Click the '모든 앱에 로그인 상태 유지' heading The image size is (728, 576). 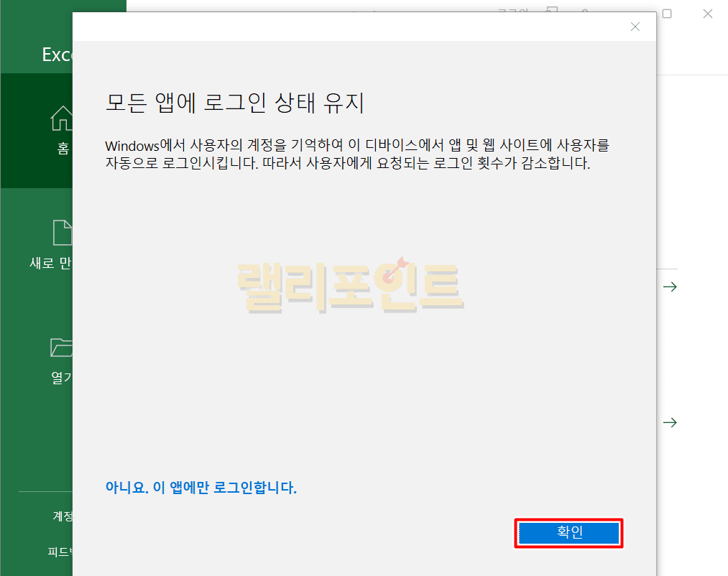(x=235, y=103)
